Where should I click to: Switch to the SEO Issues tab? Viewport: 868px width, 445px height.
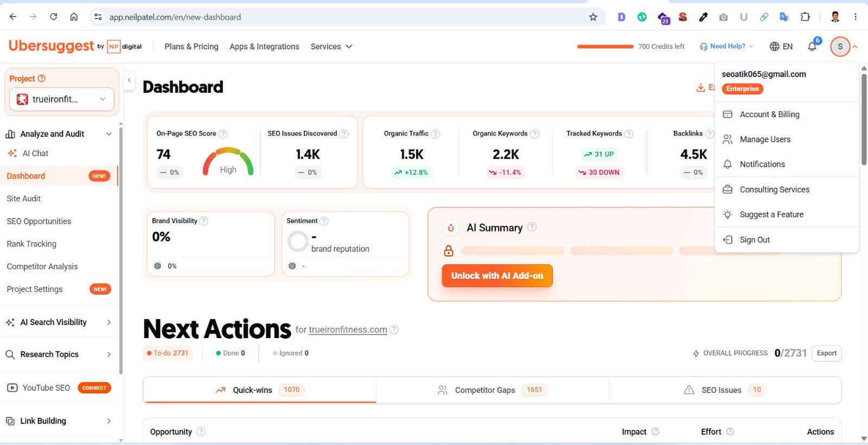725,390
